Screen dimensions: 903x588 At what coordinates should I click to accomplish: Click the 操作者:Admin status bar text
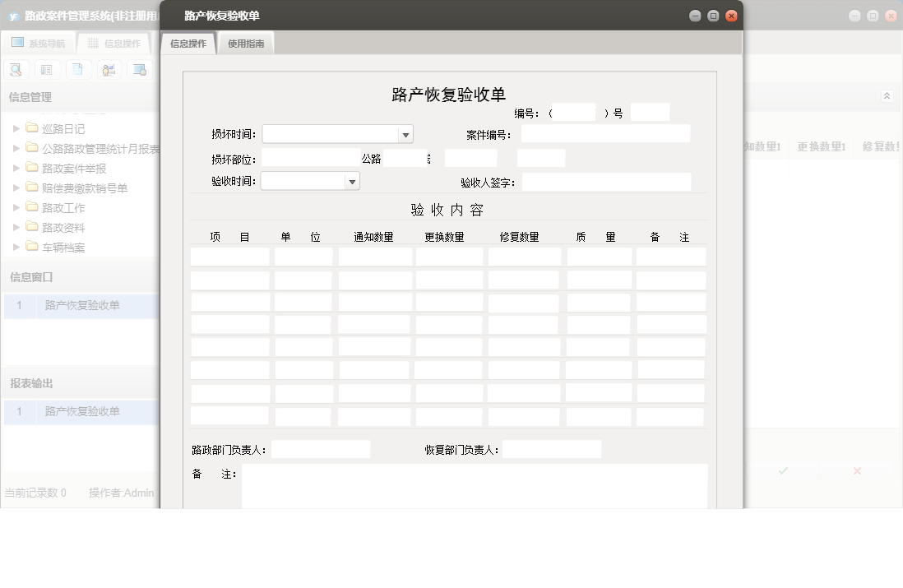pyautogui.click(x=122, y=493)
